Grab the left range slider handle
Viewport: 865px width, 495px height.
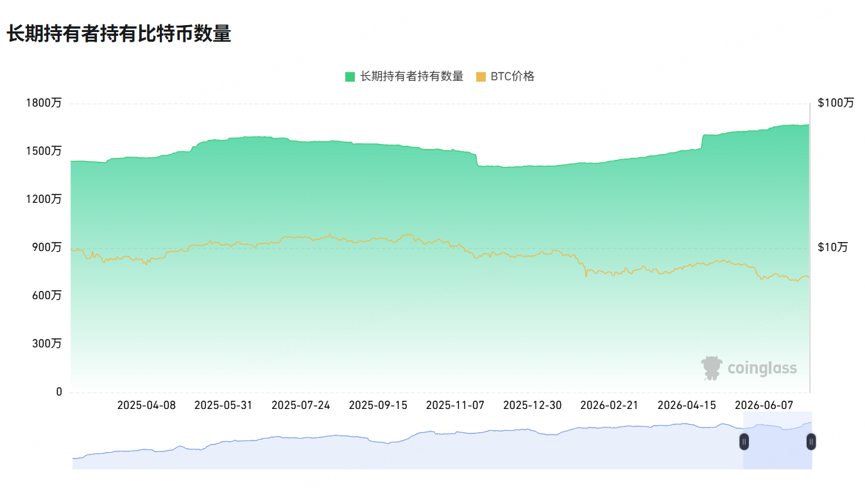(744, 441)
